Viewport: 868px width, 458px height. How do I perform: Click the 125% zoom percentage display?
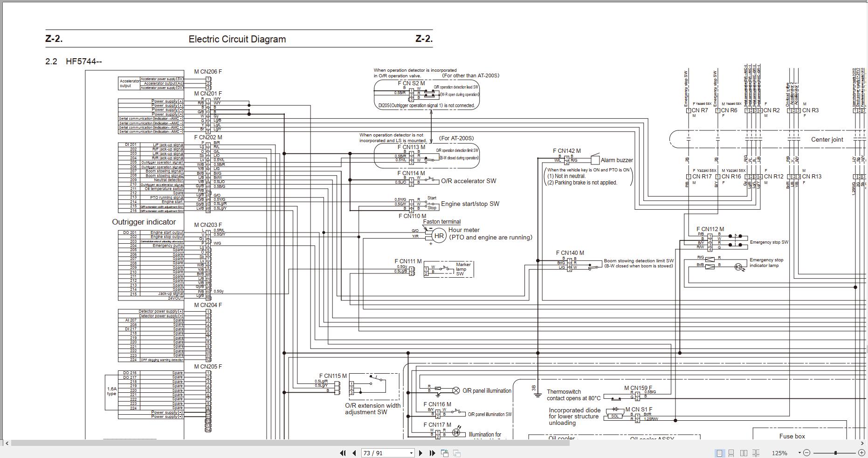point(780,452)
